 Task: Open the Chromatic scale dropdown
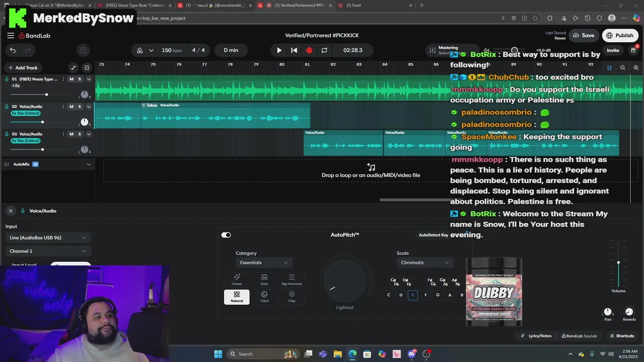pos(425,262)
